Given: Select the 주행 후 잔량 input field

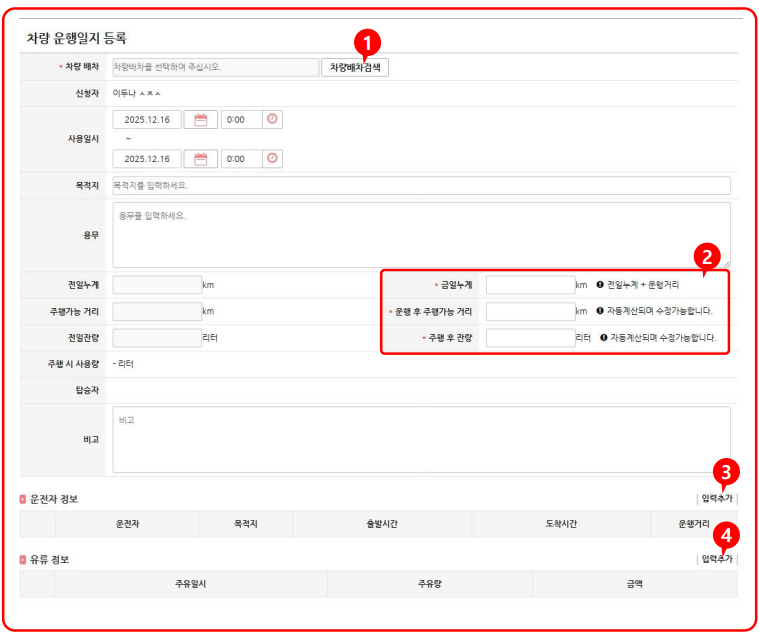Looking at the screenshot, I should click(530, 338).
